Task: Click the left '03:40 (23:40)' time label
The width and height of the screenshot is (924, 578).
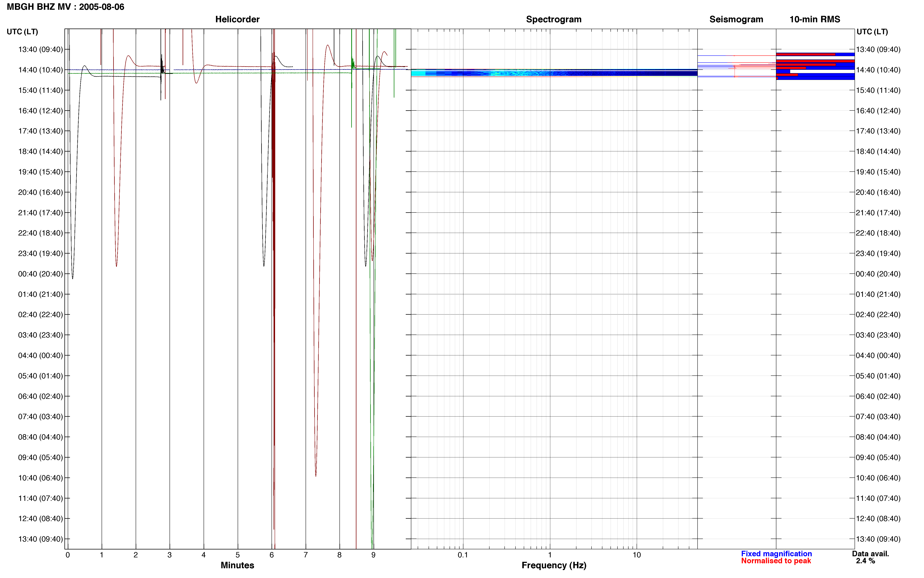Action: pyautogui.click(x=41, y=335)
